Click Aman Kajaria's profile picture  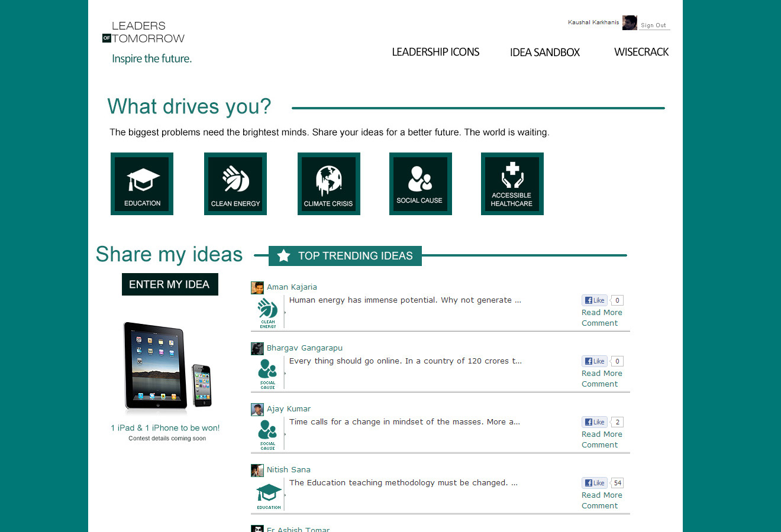click(x=257, y=288)
